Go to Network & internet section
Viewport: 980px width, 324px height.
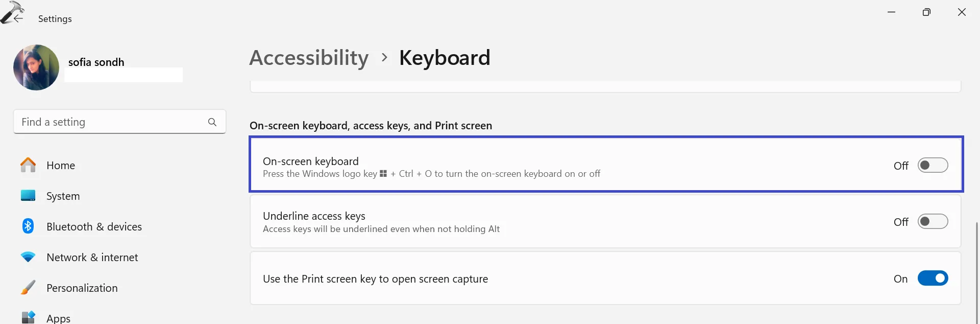[x=92, y=258]
